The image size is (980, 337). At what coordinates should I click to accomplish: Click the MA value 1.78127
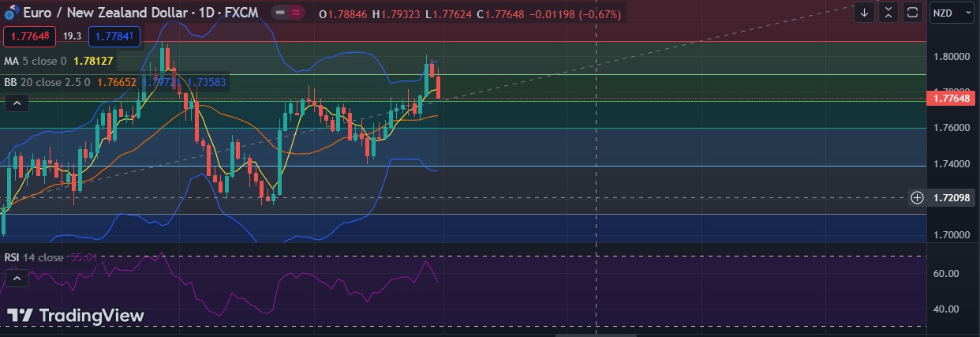click(93, 60)
